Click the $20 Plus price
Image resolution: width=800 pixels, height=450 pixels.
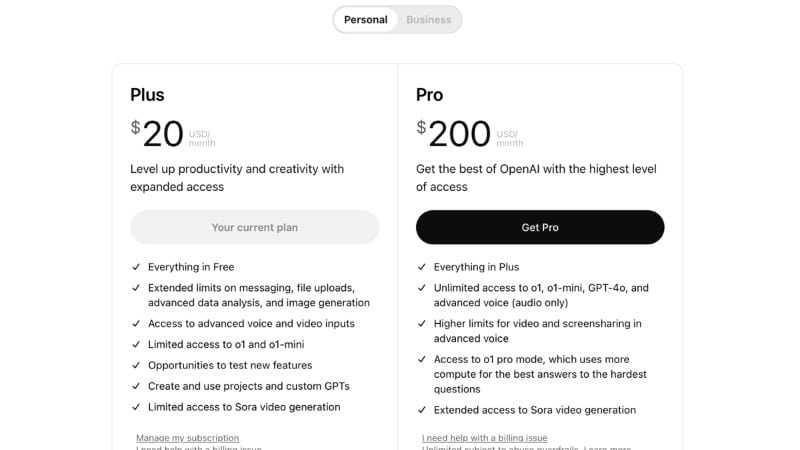pyautogui.click(x=158, y=134)
